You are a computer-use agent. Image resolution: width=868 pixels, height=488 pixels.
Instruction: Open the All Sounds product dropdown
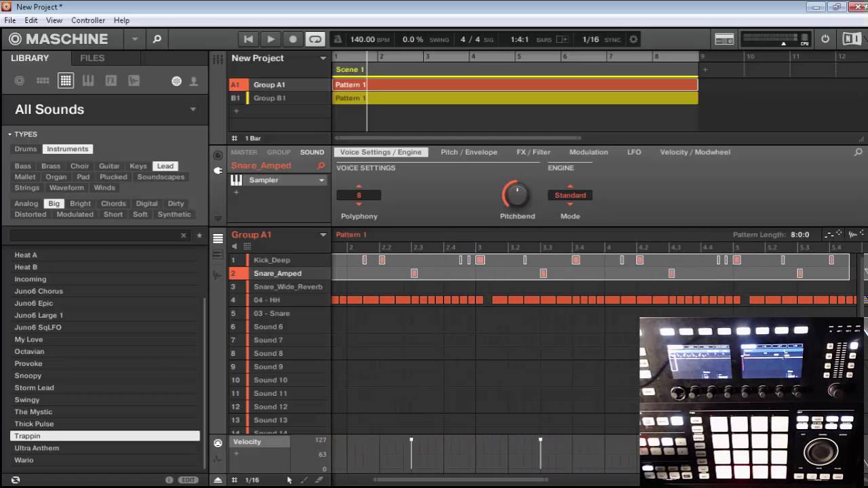coord(193,109)
